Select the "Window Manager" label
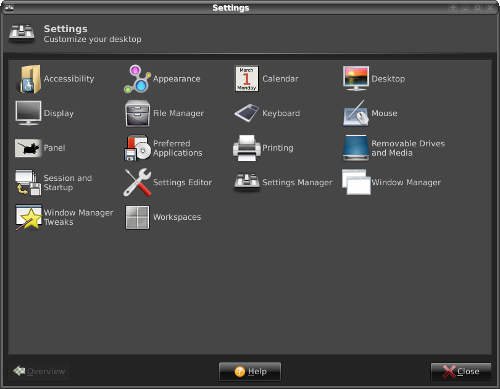This screenshot has width=500, height=389. point(406,182)
